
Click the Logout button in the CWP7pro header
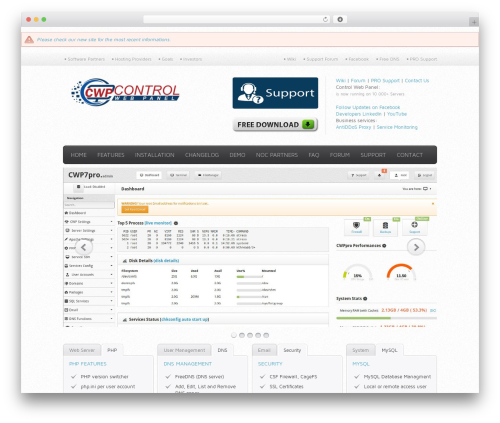(x=425, y=175)
